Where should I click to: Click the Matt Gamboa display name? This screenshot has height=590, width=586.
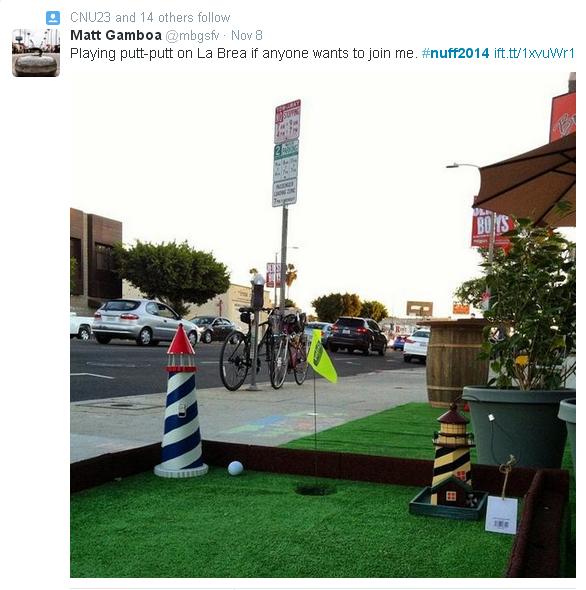point(116,35)
